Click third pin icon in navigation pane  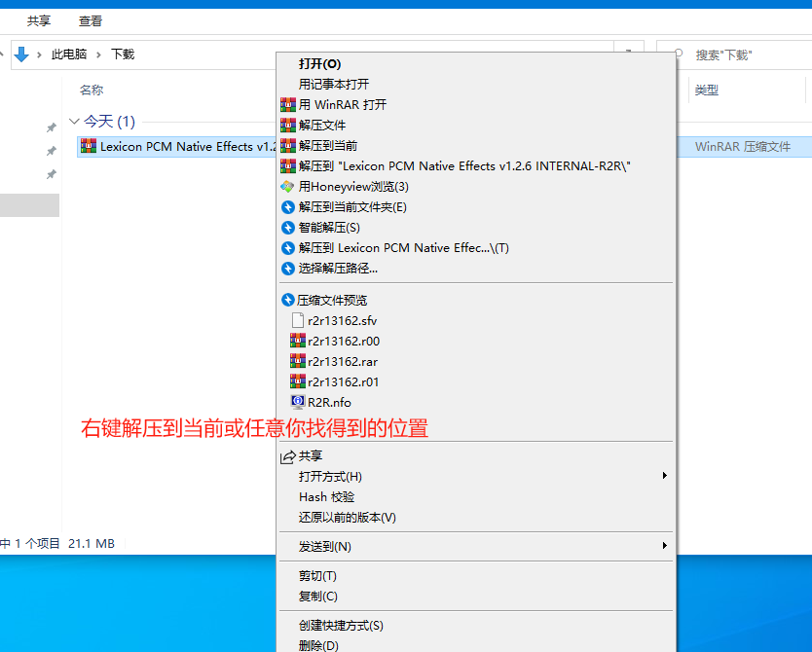coord(52,174)
